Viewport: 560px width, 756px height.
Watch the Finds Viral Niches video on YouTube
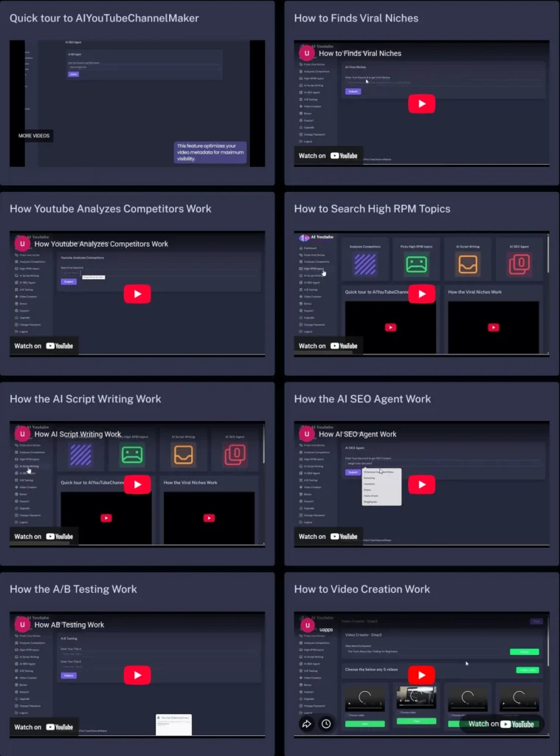(328, 156)
